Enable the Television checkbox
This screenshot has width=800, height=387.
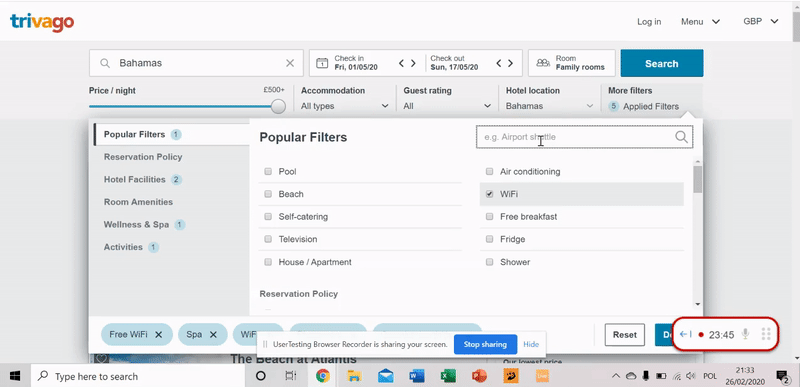[268, 239]
